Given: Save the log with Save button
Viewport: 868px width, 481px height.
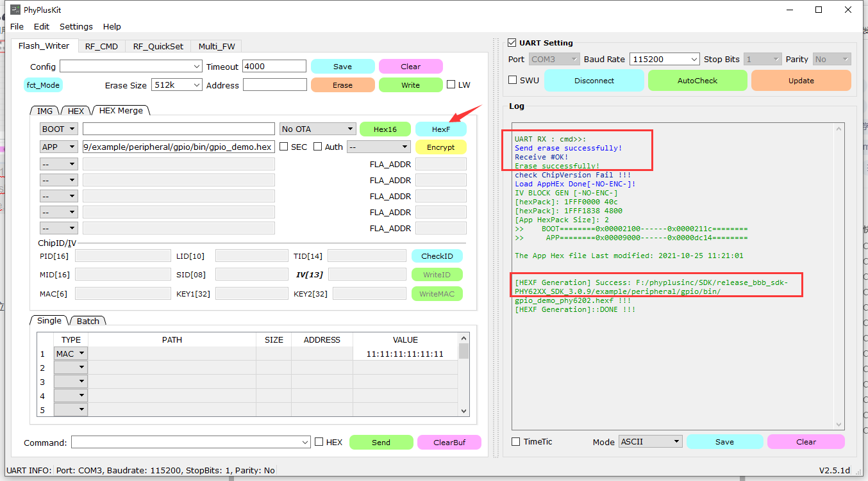Looking at the screenshot, I should [x=725, y=442].
